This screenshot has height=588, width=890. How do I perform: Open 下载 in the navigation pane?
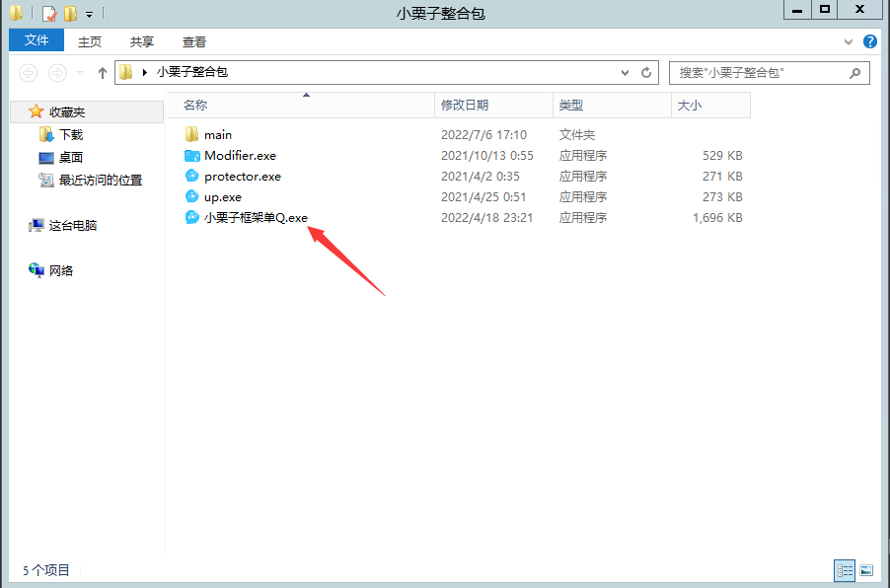click(x=71, y=134)
